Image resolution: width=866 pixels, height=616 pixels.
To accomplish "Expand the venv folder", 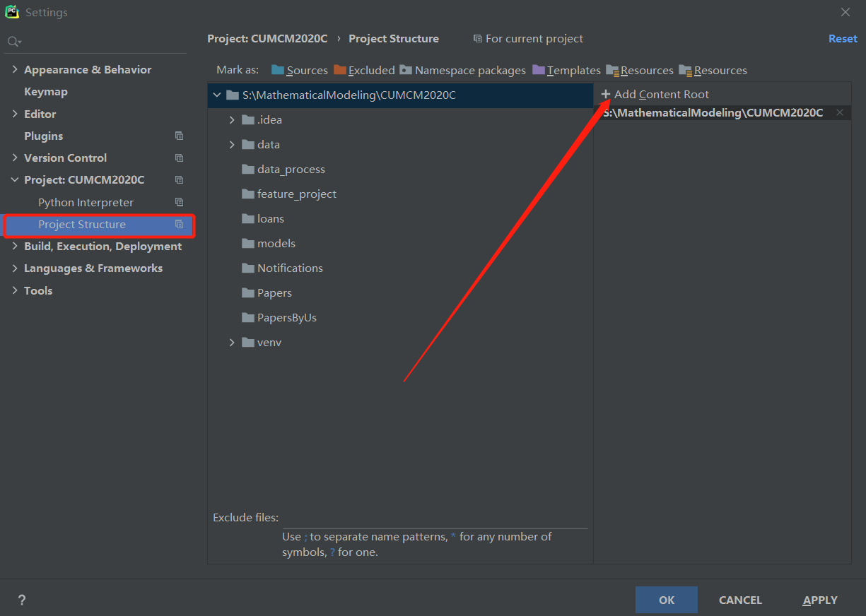I will click(x=232, y=342).
